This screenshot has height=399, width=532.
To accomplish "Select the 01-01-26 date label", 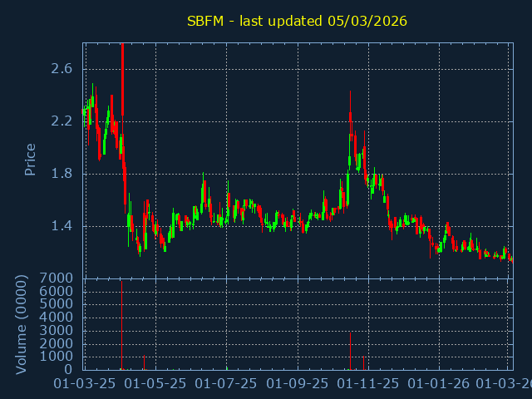I will click(439, 383).
